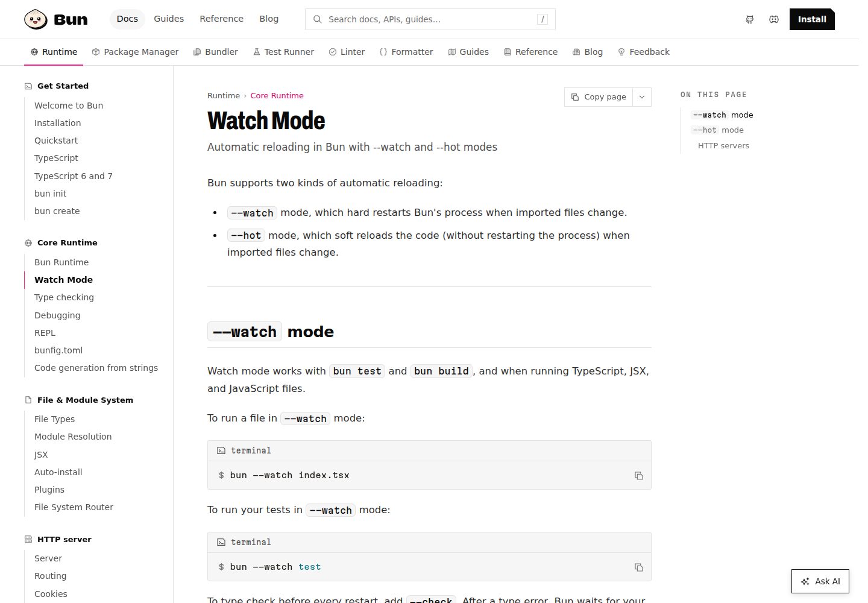
Task: Click the search magnifier icon
Action: pos(317,19)
